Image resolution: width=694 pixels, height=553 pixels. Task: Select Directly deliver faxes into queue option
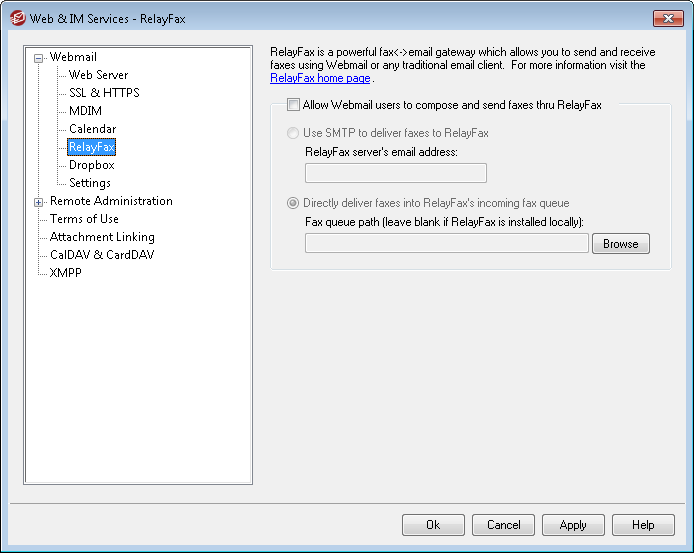(293, 203)
